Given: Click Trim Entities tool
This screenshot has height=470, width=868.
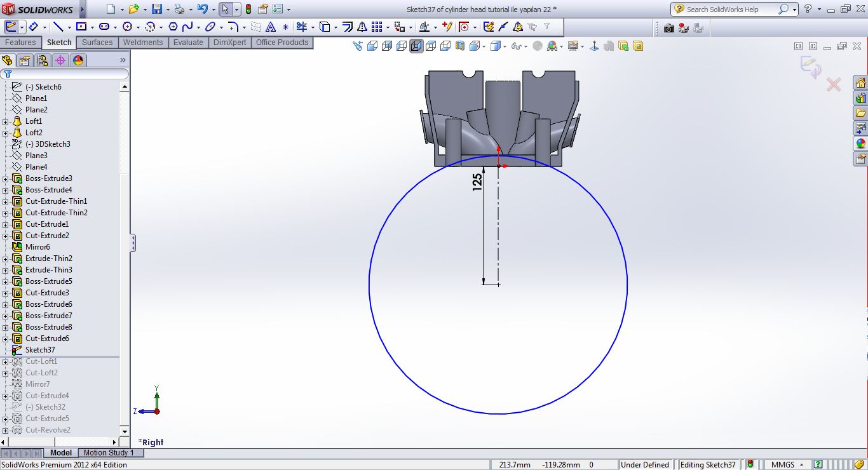Looking at the screenshot, I should 301,27.
